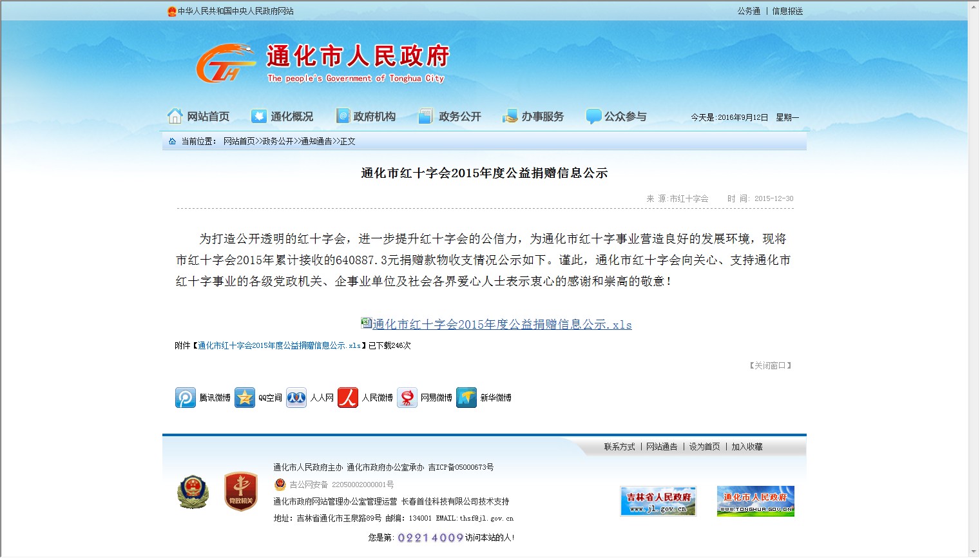Click the 关闭窗口 link
This screenshot has width=980, height=558.
pos(770,365)
